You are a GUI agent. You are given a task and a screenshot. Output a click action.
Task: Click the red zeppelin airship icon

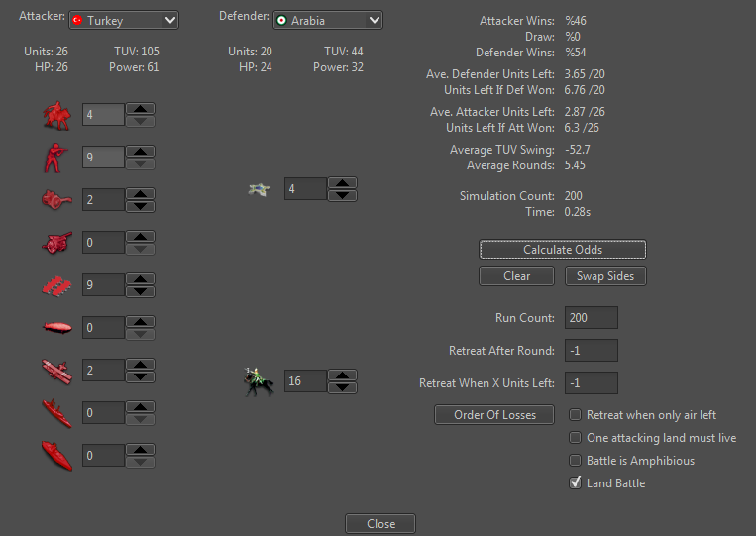pos(57,328)
